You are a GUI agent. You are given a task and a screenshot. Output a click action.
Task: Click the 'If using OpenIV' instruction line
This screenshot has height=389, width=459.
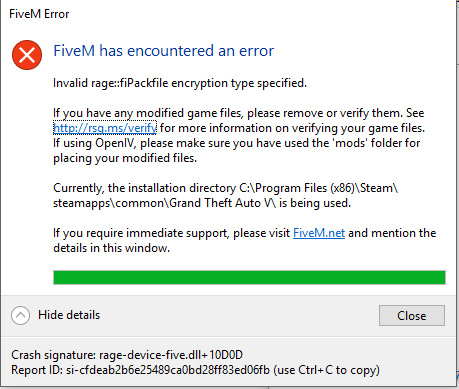pos(237,143)
